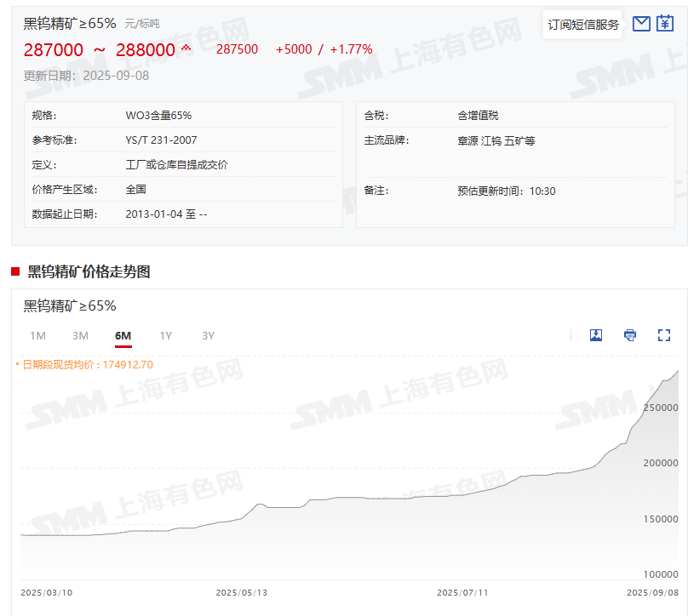Click the 2025/09/08 date on the axis
The height and width of the screenshot is (616, 688).
click(x=652, y=592)
